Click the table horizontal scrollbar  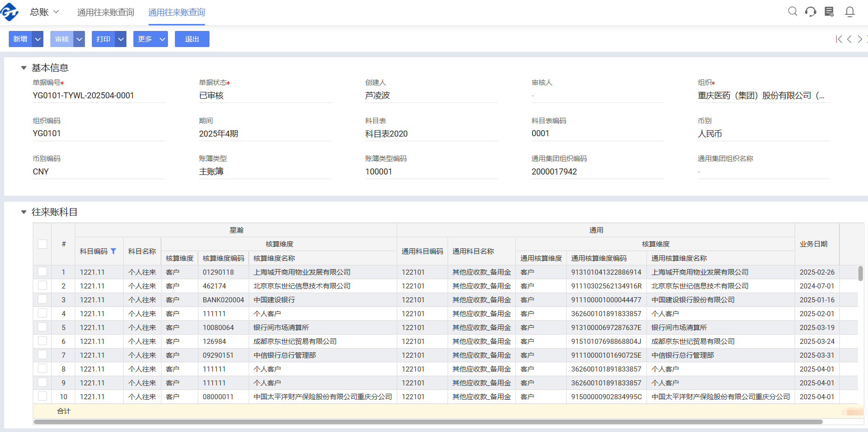[x=428, y=422]
